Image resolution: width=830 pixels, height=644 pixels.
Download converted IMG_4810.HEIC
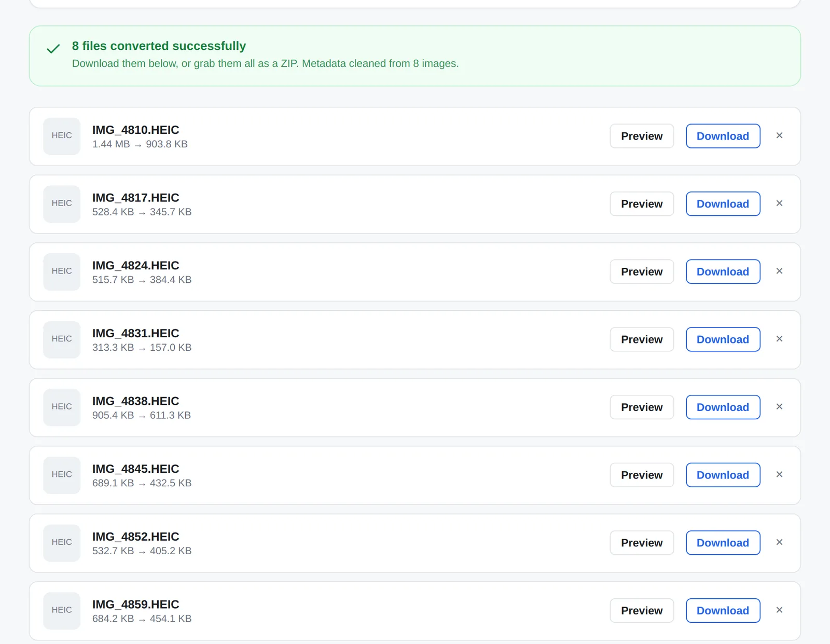[x=723, y=136]
